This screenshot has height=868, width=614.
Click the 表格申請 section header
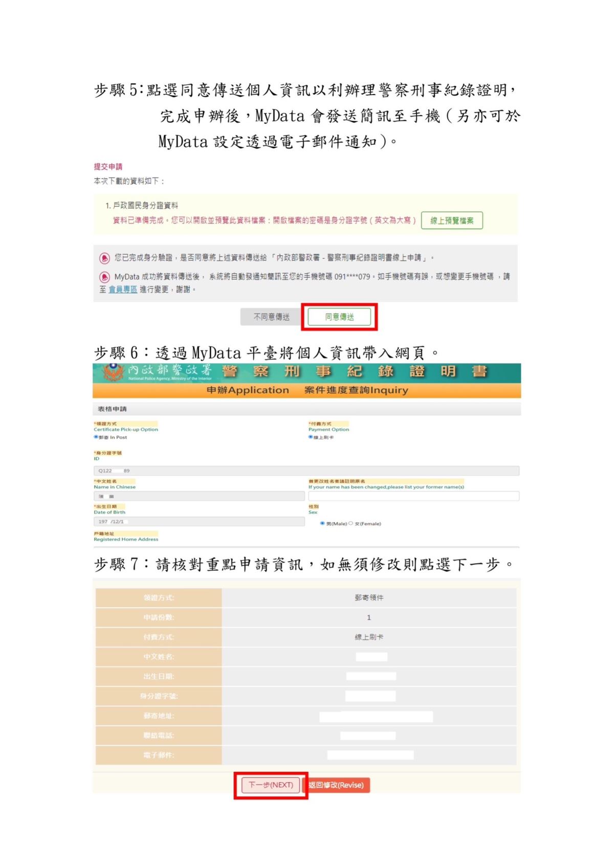tap(112, 409)
